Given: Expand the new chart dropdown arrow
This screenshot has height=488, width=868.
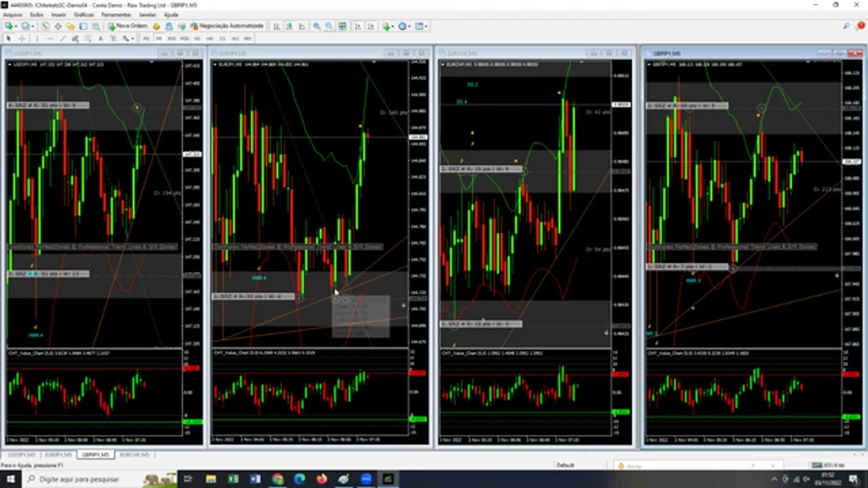Looking at the screenshot, I should pos(16,26).
